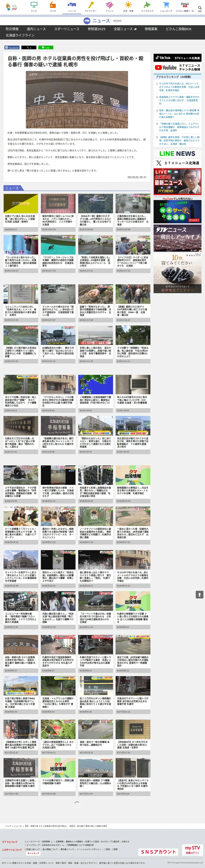The image size is (205, 868).
Task: Open the 解体作業中に油圧ショベル news card
Action: pos(58,212)
